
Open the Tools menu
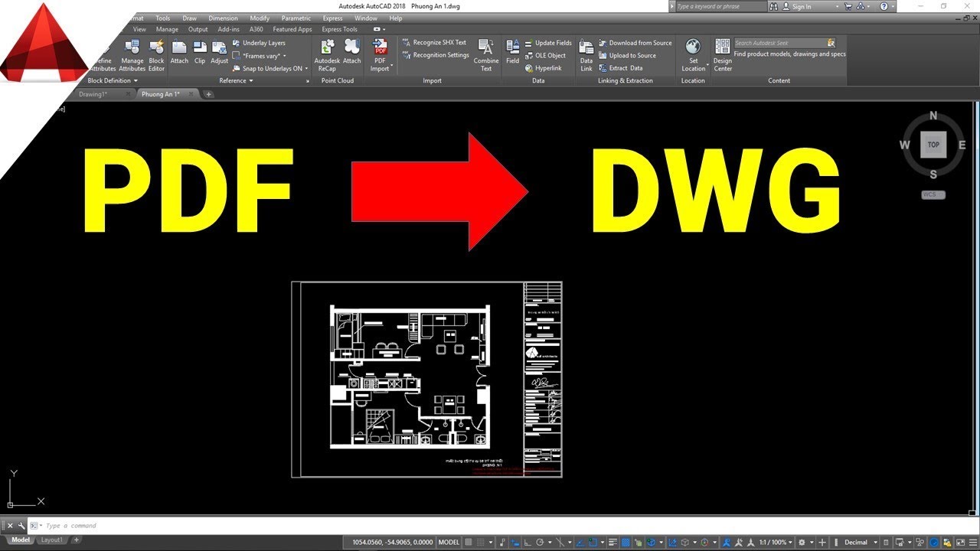[x=163, y=18]
